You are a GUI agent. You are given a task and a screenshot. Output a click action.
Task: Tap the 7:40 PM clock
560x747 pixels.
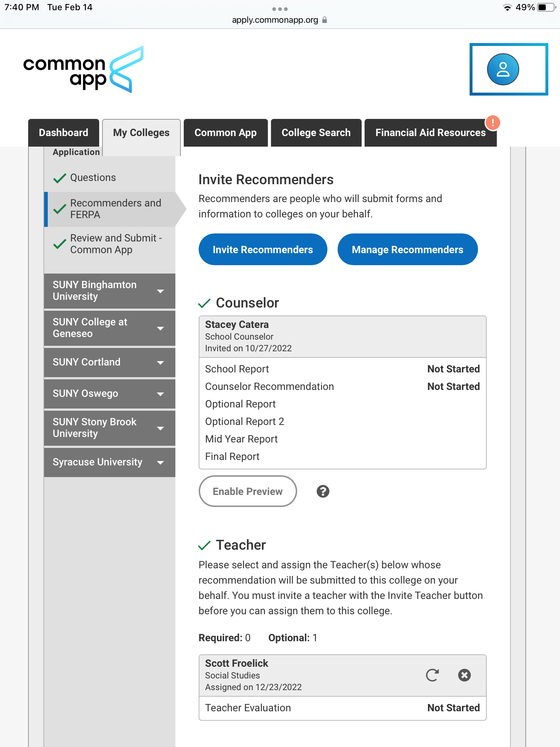[x=22, y=7]
